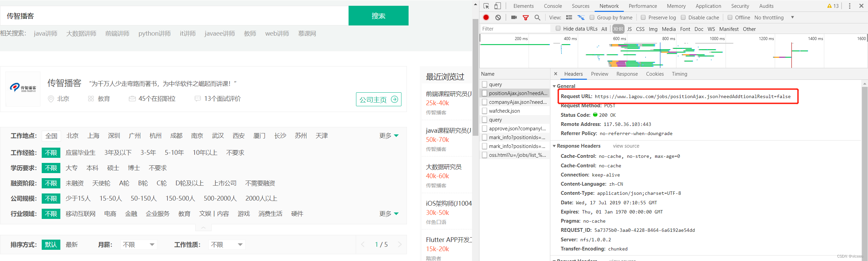Click the circled arrow in 公司主页 button
The image size is (868, 261).
(x=395, y=99)
